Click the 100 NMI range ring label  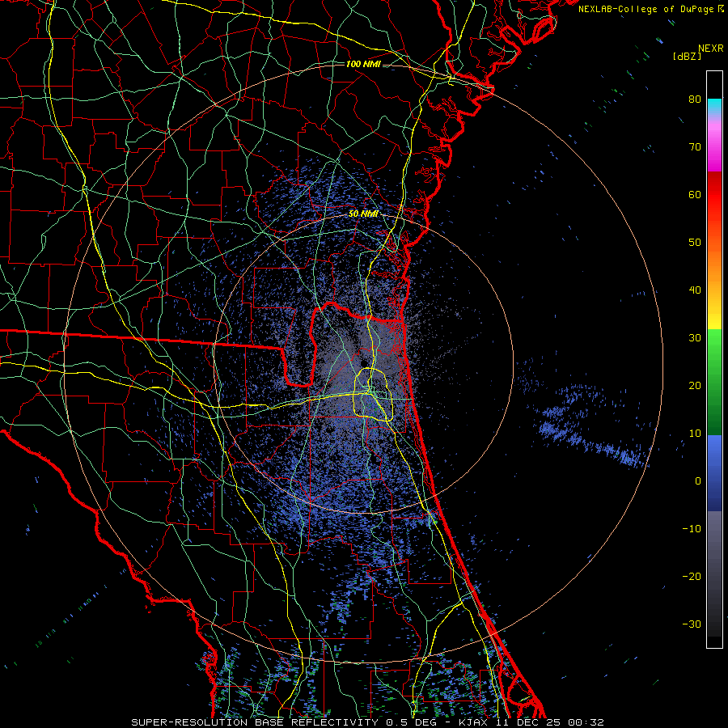363,64
